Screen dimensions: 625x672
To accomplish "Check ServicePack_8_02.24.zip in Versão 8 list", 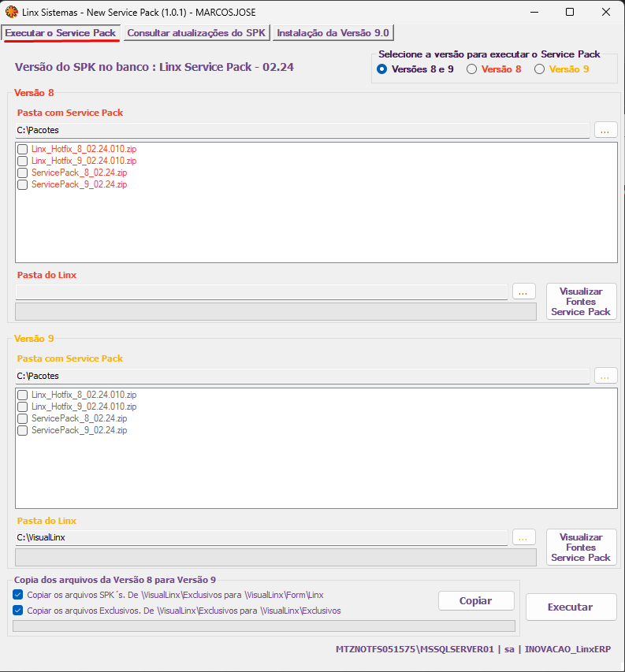I will coord(22,173).
